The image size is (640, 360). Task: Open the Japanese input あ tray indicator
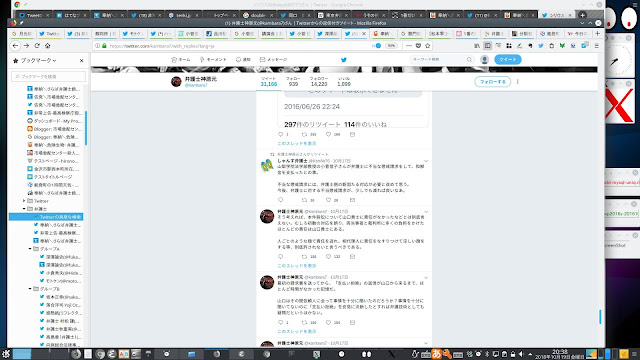436,354
